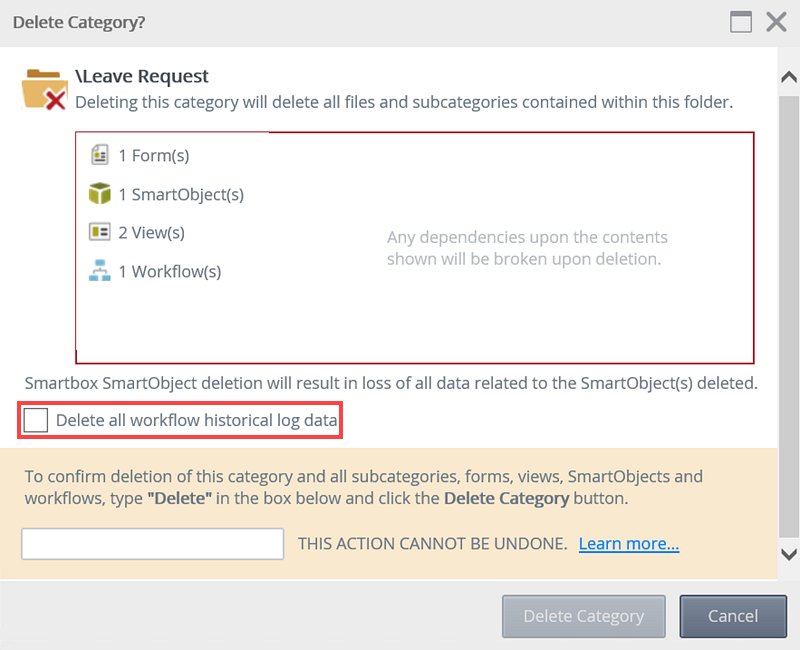
Task: Click the Form(s) document icon
Action: [99, 155]
